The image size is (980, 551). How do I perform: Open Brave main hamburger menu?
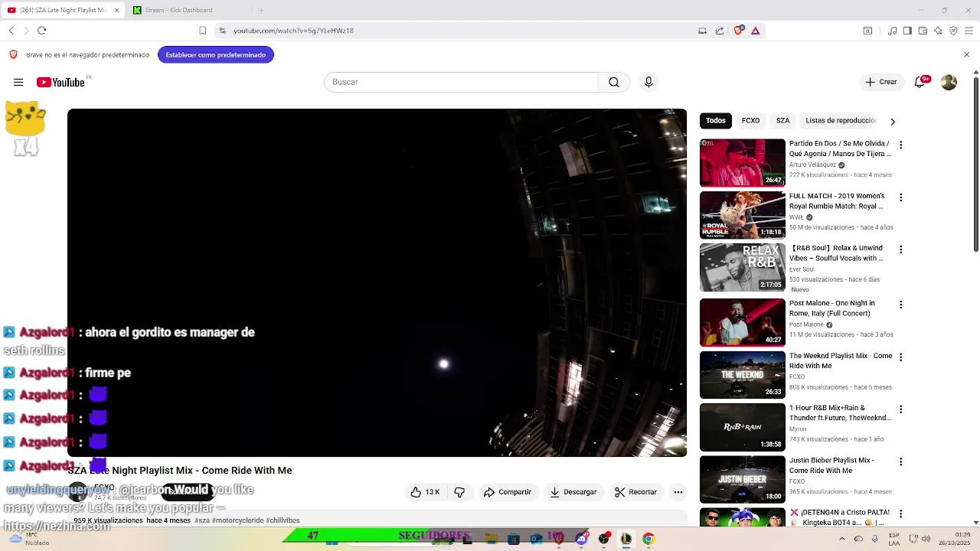969,31
